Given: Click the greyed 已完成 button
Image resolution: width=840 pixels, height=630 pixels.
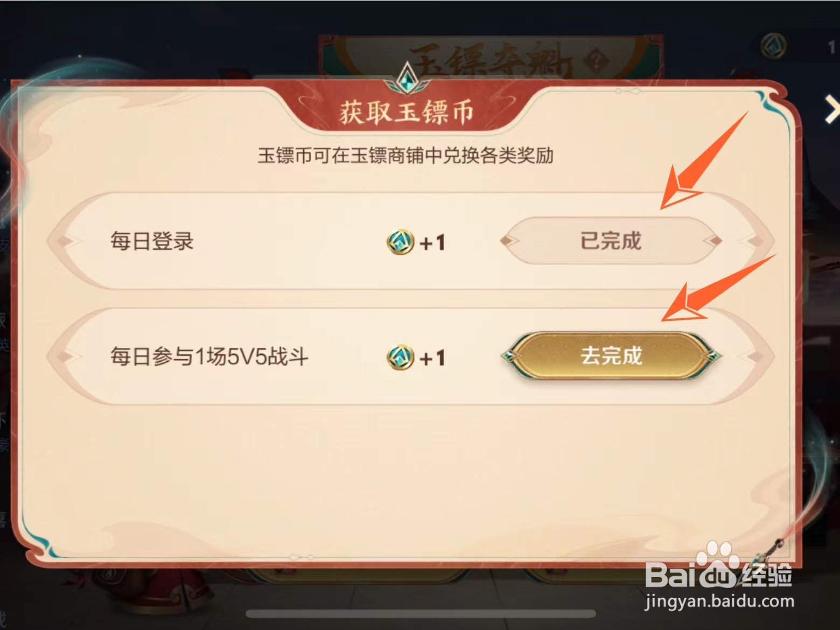Looking at the screenshot, I should click(611, 241).
